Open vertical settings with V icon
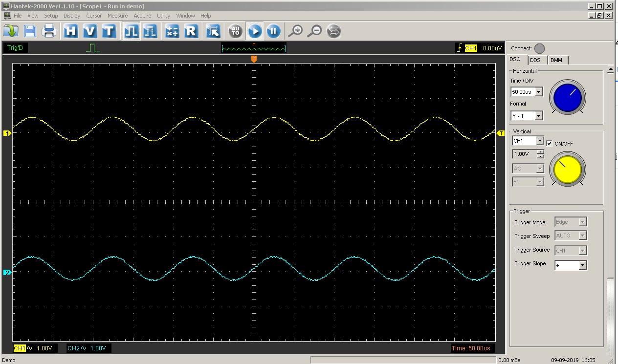Screen dimensions: 618x364 point(90,31)
